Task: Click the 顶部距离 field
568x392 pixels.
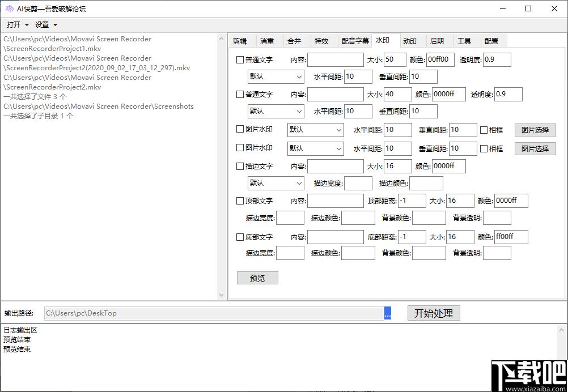Action: coord(412,201)
